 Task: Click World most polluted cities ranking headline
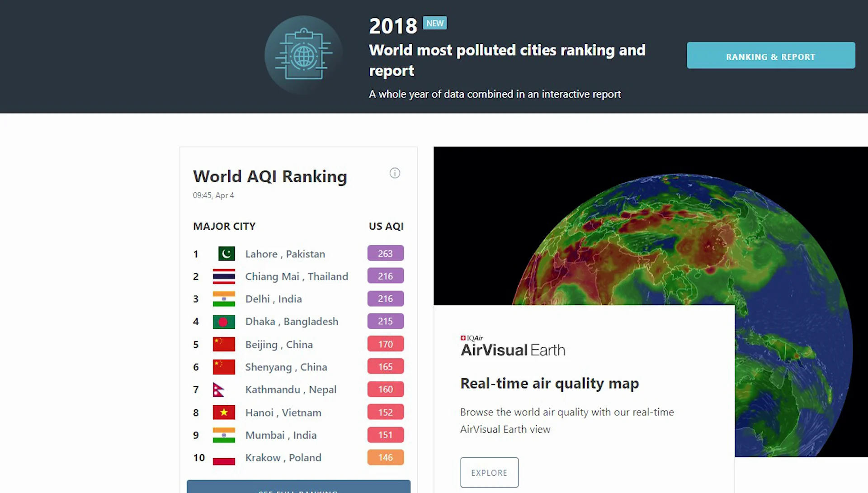coord(507,60)
